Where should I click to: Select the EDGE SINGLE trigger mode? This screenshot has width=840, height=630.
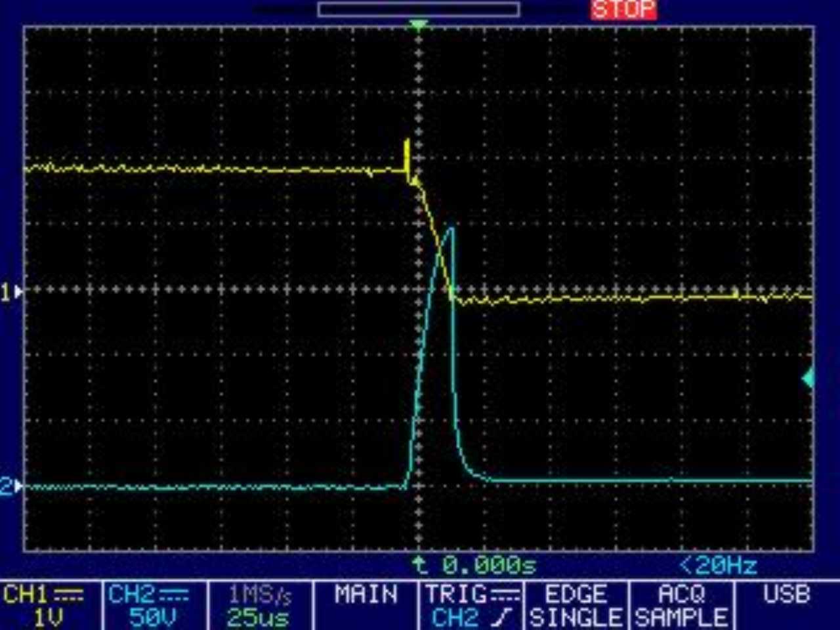click(576, 606)
